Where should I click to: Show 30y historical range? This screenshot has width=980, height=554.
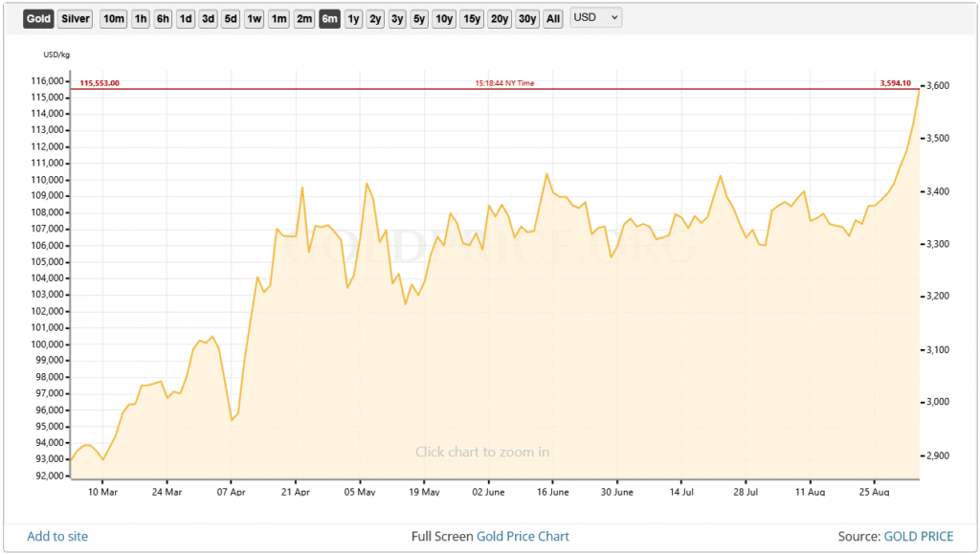(527, 18)
